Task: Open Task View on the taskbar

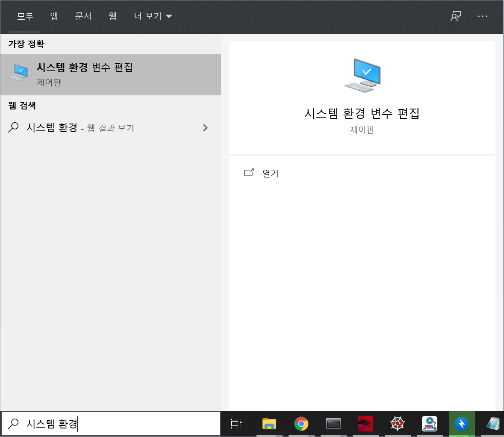Action: pyautogui.click(x=236, y=424)
